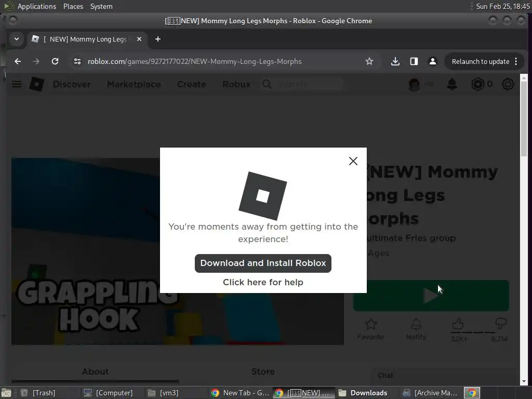View site information icon in address bar

77,61
